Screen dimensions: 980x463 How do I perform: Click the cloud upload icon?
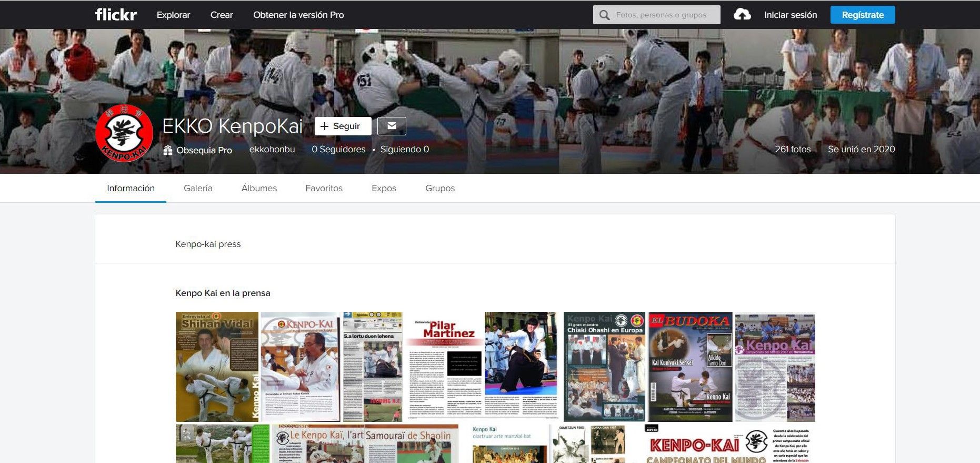(742, 15)
